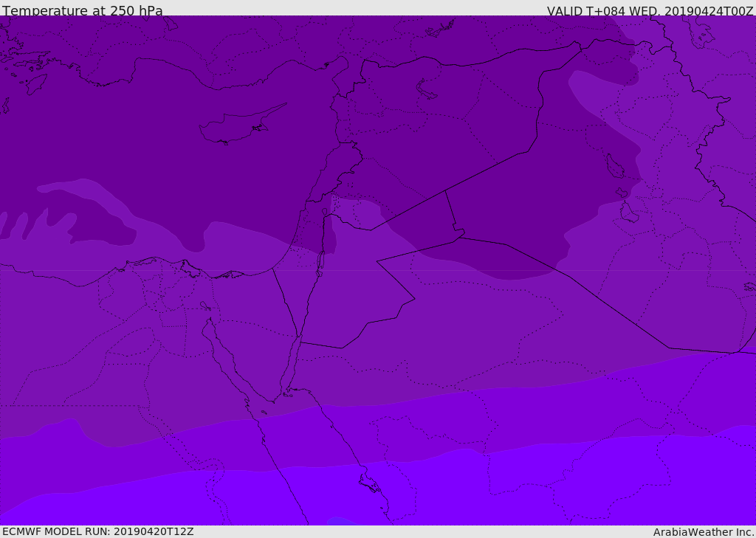The width and height of the screenshot is (756, 538).
Task: Click the 'ArabiaWeather Inc.' credit text
Action: 704,532
